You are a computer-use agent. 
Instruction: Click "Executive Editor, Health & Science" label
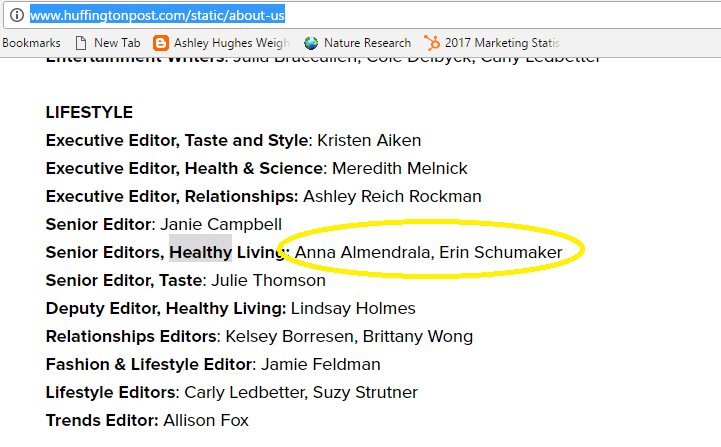click(x=184, y=168)
